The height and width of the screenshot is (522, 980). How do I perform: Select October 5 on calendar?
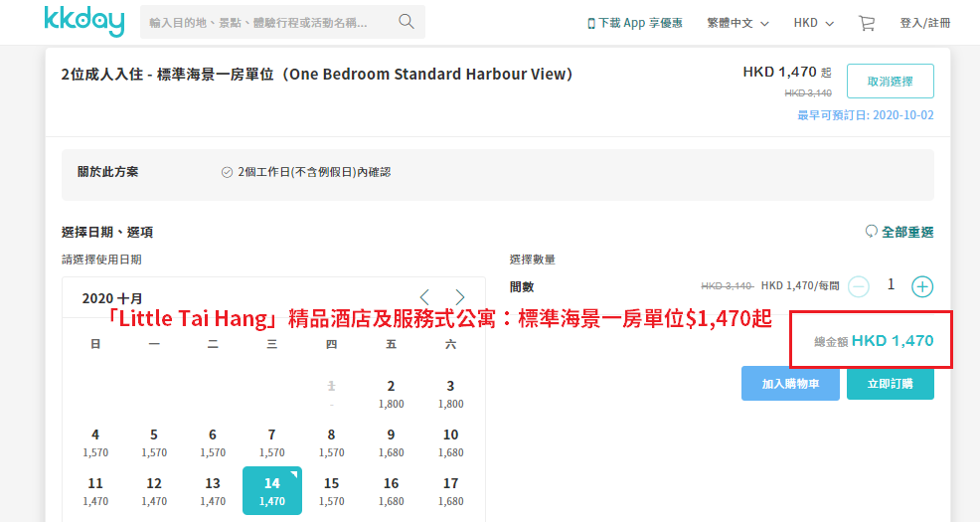pyautogui.click(x=154, y=442)
